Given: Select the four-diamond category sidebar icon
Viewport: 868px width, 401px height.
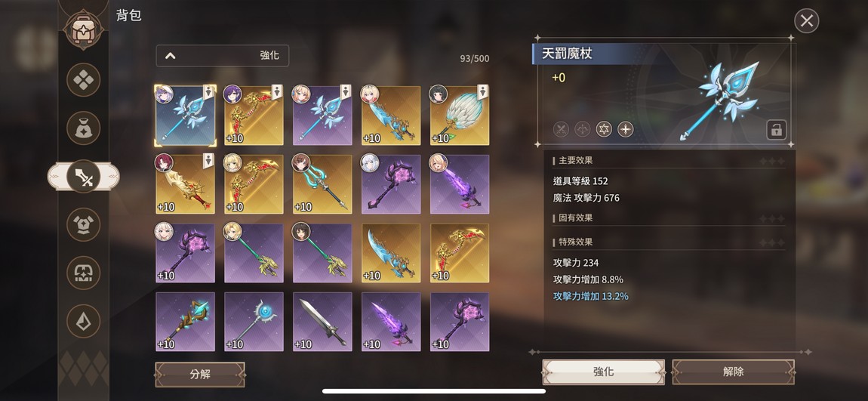Looking at the screenshot, I should pyautogui.click(x=83, y=80).
